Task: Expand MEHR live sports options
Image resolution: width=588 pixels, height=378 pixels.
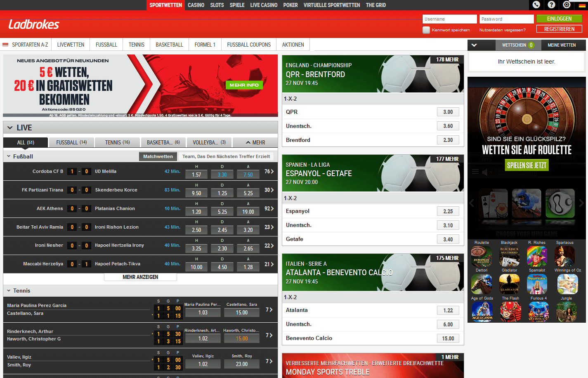Action: click(255, 142)
